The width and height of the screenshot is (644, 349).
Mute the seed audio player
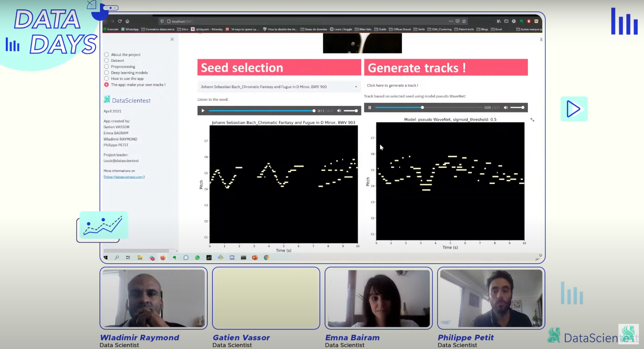click(339, 111)
